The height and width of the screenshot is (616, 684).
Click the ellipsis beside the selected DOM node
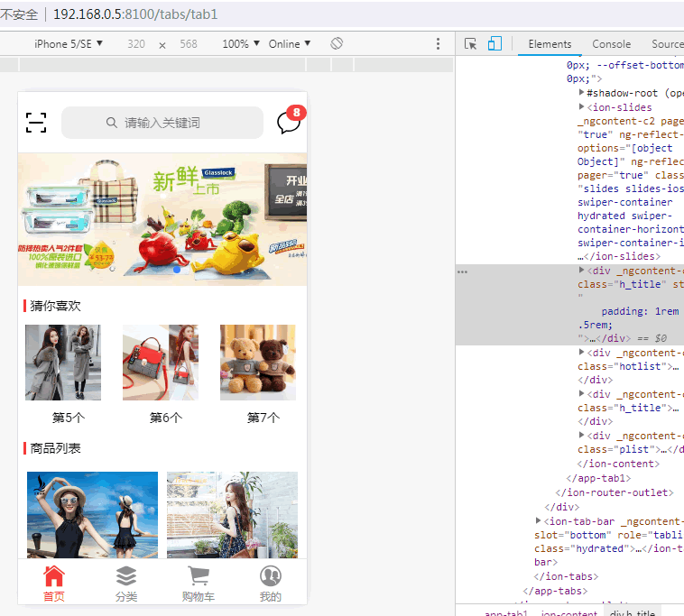(462, 271)
